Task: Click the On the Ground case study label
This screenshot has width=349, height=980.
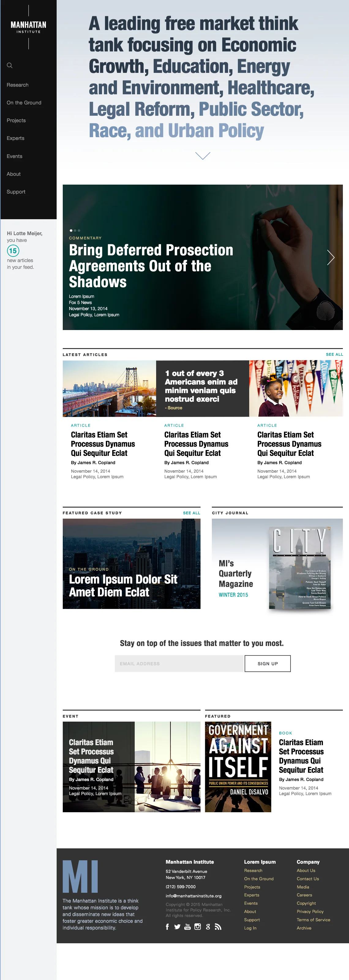Action: click(89, 569)
